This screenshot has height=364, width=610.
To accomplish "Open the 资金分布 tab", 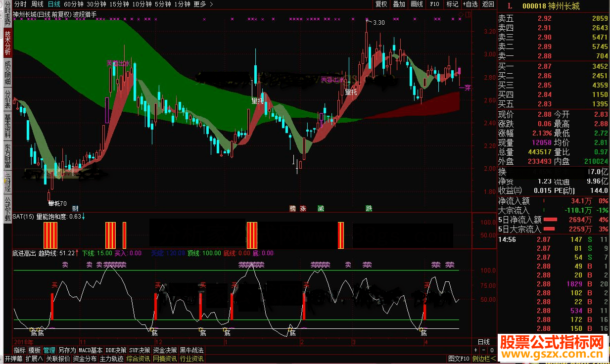I will 85,359.
